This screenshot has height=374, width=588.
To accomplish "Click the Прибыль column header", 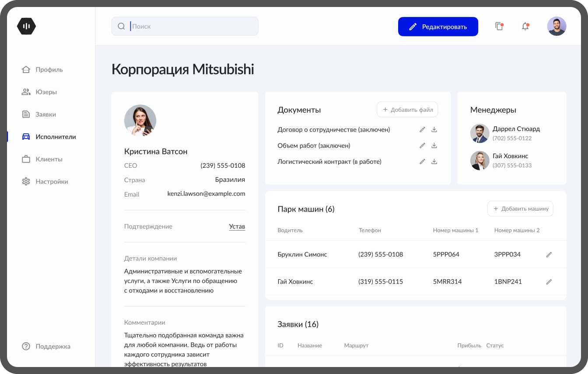I will [x=469, y=346].
